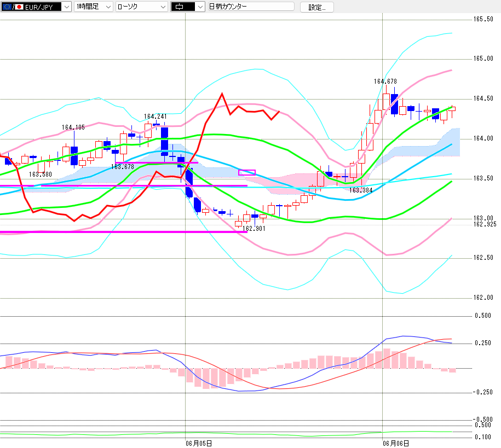
Task: Select the 164.678 high price label
Action: pos(385,82)
